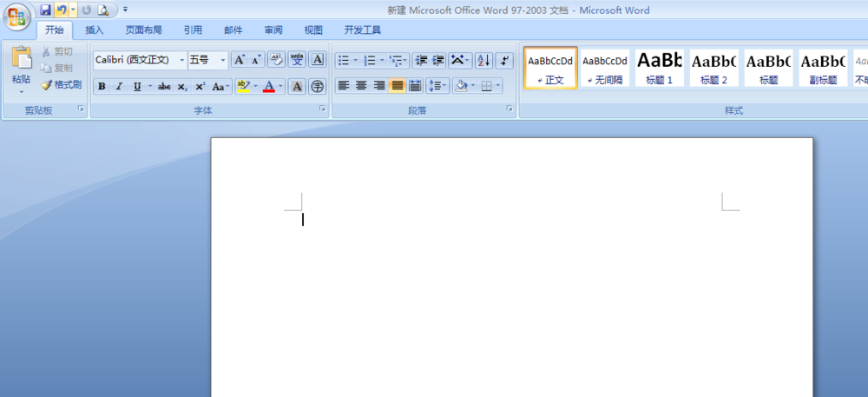Switch to the 邮件 tab
This screenshot has height=397, width=868.
click(233, 30)
